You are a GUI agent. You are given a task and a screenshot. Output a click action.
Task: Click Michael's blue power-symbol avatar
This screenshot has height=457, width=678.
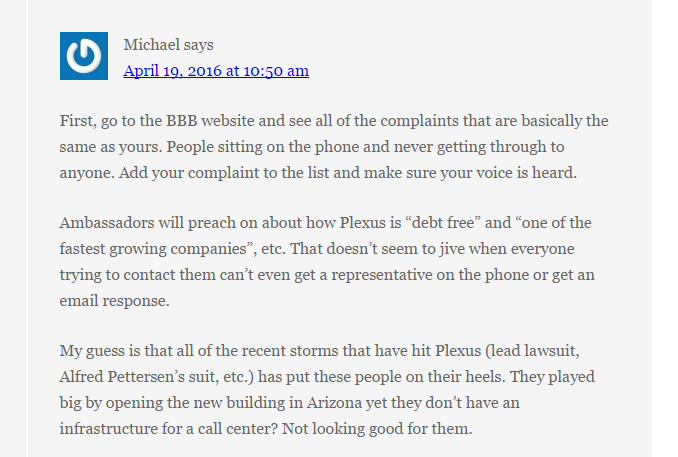[x=84, y=56]
